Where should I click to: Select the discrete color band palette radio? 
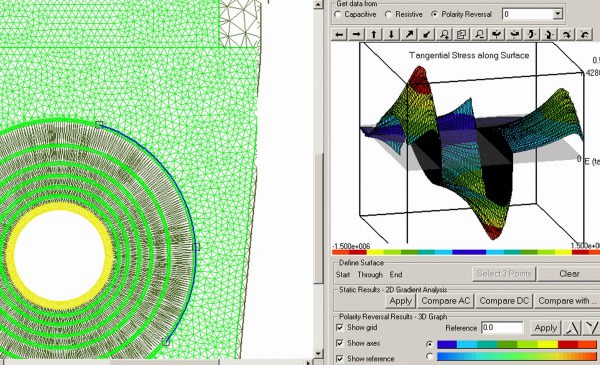pos(430,344)
